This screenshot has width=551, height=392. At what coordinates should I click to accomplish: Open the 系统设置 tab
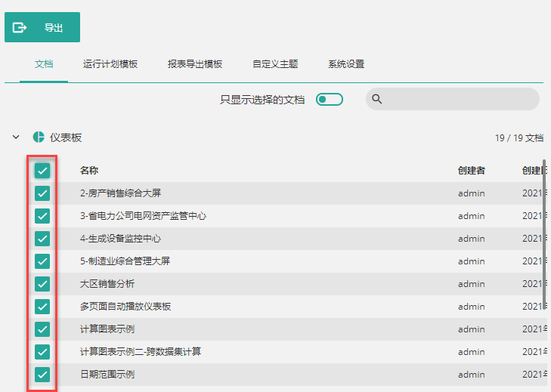(346, 64)
